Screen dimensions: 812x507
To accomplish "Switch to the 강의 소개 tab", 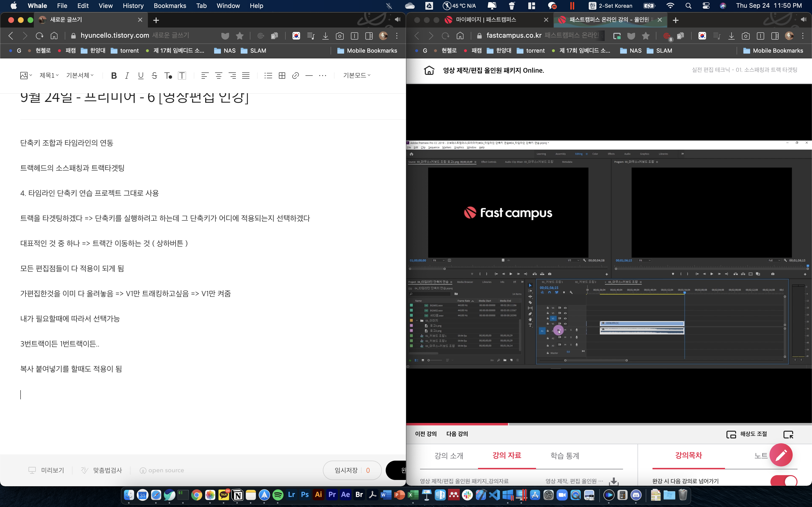I will [449, 455].
